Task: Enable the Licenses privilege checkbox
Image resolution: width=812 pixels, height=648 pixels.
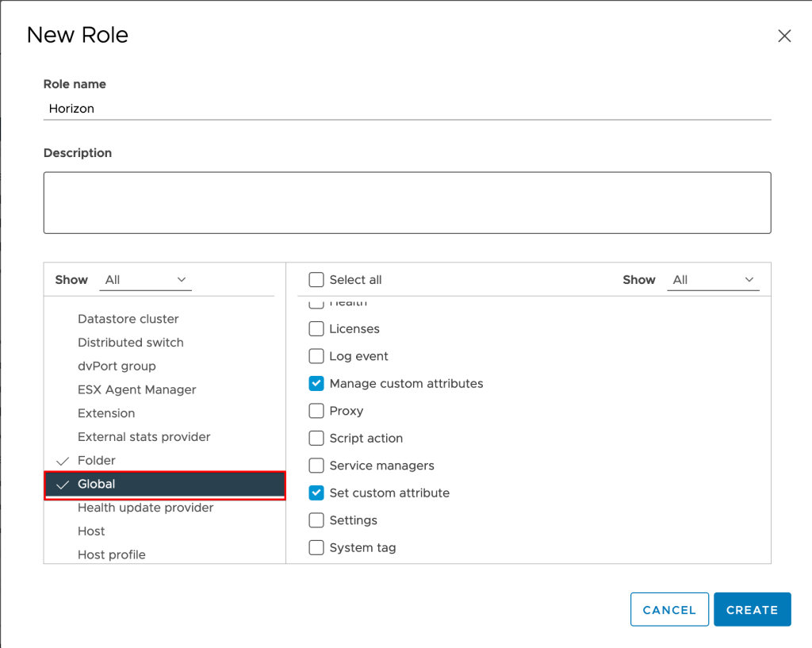Action: pos(316,329)
